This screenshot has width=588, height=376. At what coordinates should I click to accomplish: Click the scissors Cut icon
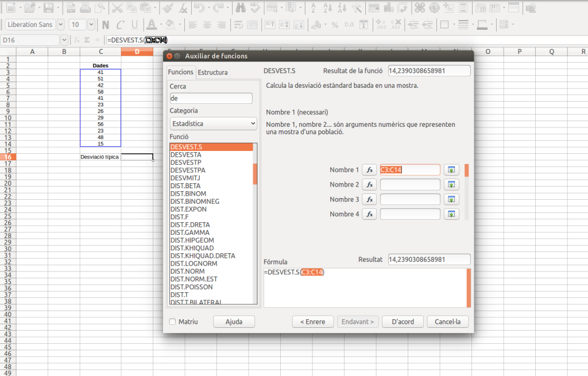pyautogui.click(x=117, y=8)
